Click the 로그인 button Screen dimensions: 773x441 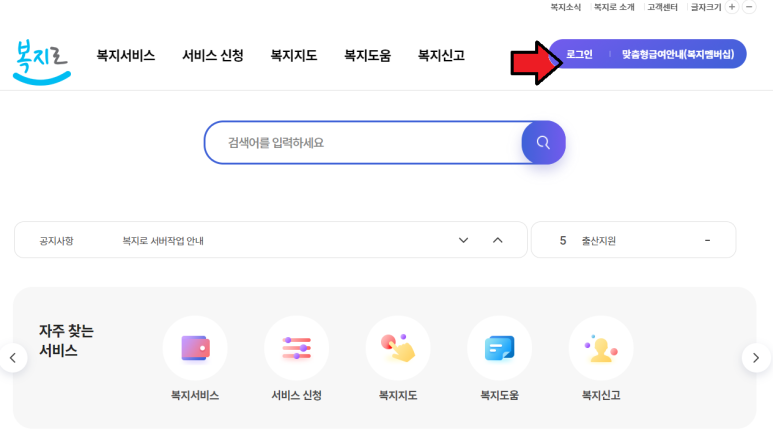pos(579,54)
